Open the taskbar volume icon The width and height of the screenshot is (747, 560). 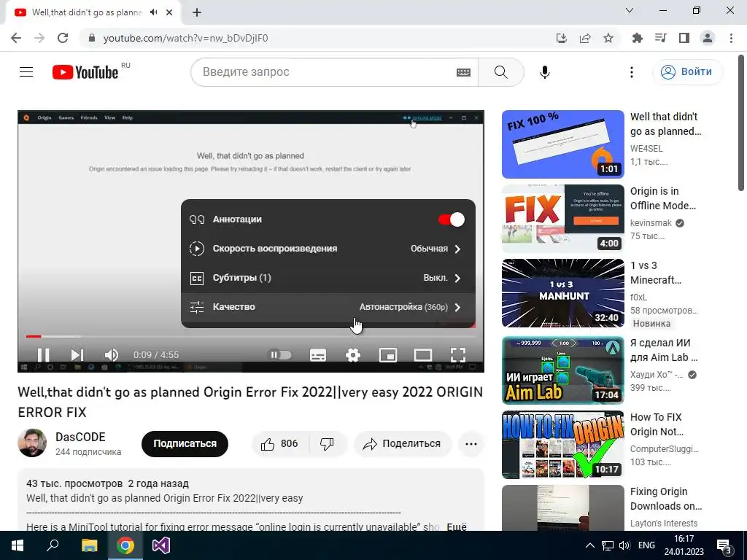click(x=624, y=545)
